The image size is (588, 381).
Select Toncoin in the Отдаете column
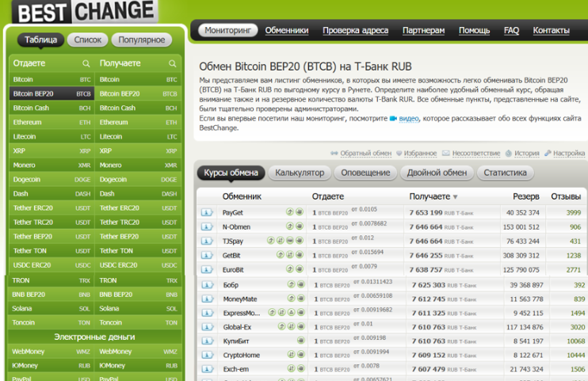click(51, 322)
